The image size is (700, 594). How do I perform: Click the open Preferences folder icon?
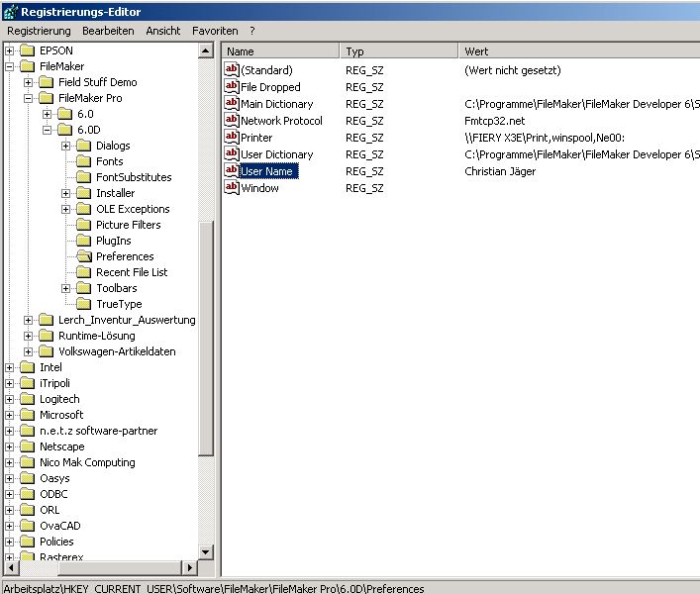[84, 256]
